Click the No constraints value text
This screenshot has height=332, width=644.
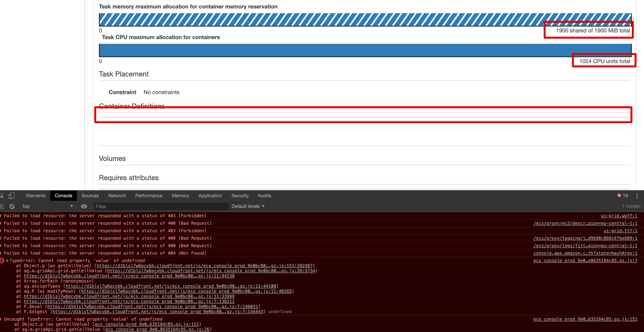161,92
